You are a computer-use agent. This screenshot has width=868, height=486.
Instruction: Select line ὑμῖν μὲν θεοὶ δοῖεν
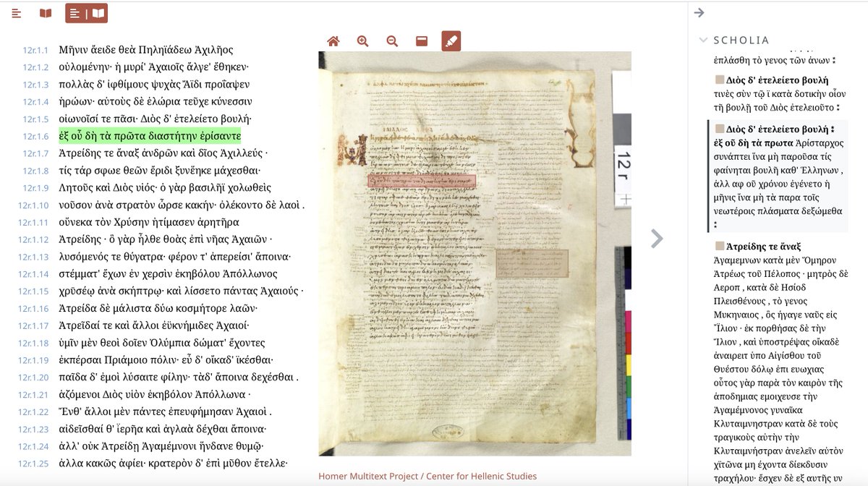(162, 343)
